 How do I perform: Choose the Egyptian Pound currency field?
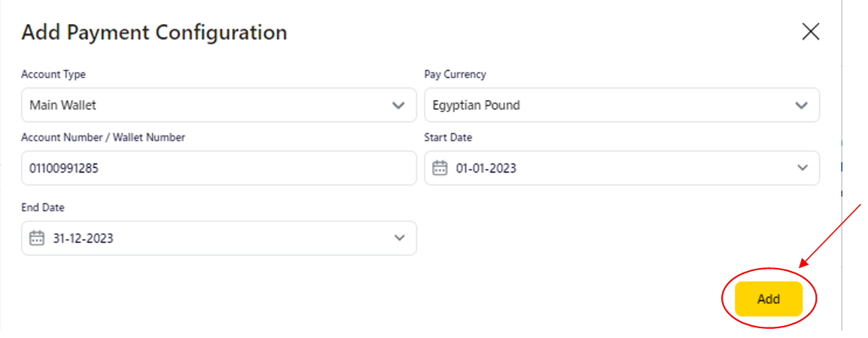click(476, 105)
